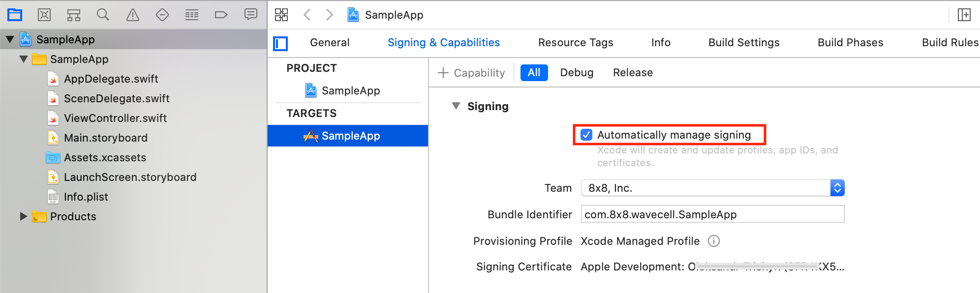Screen dimensions: 980x293
Task: Open the Find navigator magnifier icon
Action: (x=103, y=15)
